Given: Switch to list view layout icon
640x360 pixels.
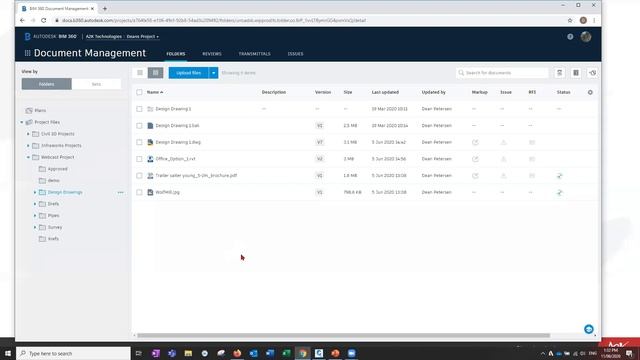Looking at the screenshot, I should click(x=140, y=73).
